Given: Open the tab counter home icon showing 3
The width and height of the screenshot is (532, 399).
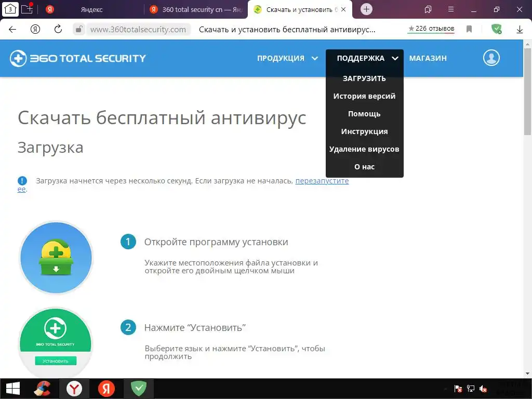Looking at the screenshot, I should tap(10, 9).
